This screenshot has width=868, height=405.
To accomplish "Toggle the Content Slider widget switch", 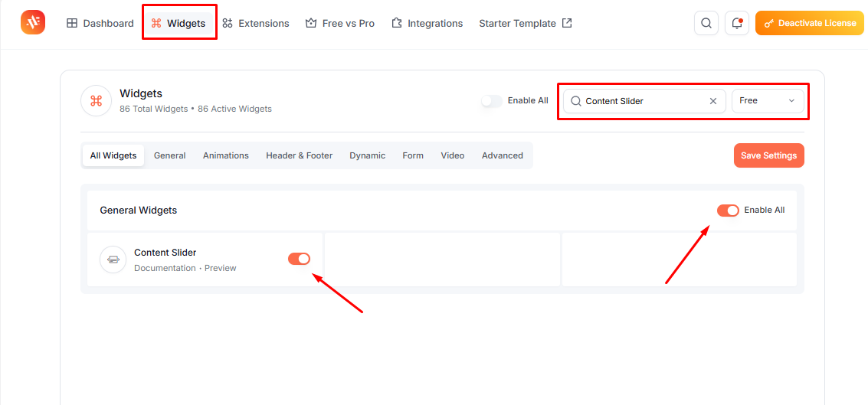I will 299,258.
